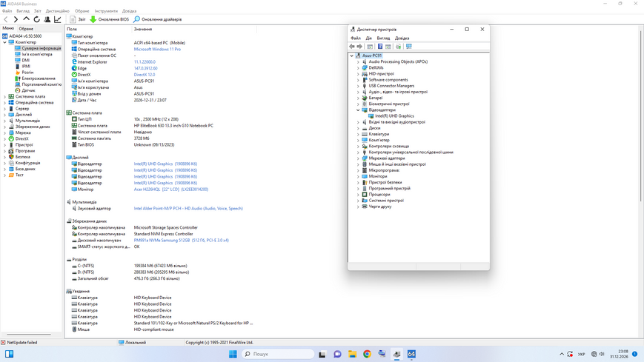Open Device Manager Дія menu
Screen dimensions: 644x362
(369, 38)
